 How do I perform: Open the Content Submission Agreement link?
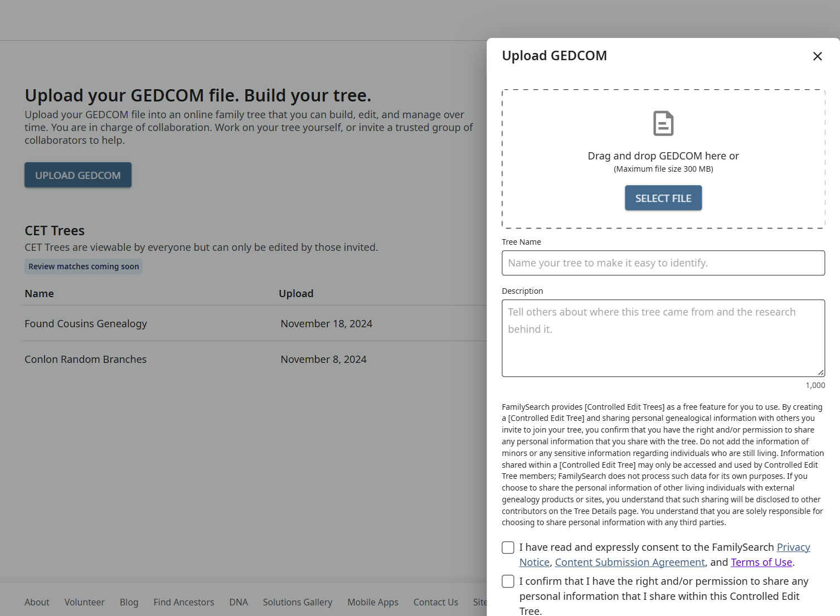tap(630, 562)
